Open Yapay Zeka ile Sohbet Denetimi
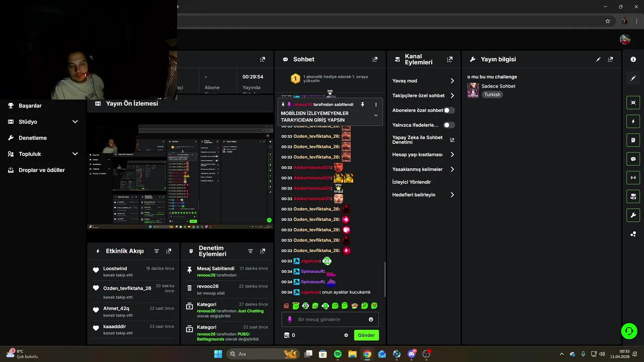This screenshot has height=362, width=644. coord(423,140)
